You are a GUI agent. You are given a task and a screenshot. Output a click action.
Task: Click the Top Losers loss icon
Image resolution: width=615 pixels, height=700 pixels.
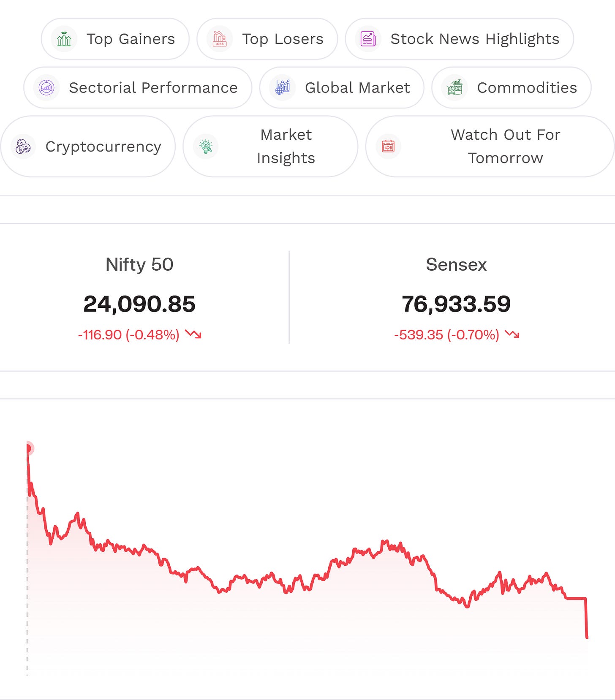(220, 39)
